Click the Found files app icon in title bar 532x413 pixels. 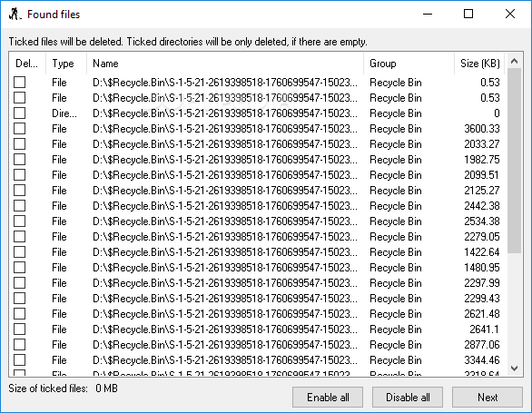coord(15,15)
